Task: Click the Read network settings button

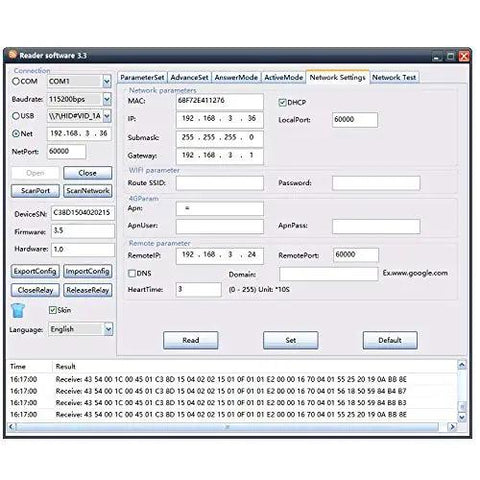Action: 191,340
